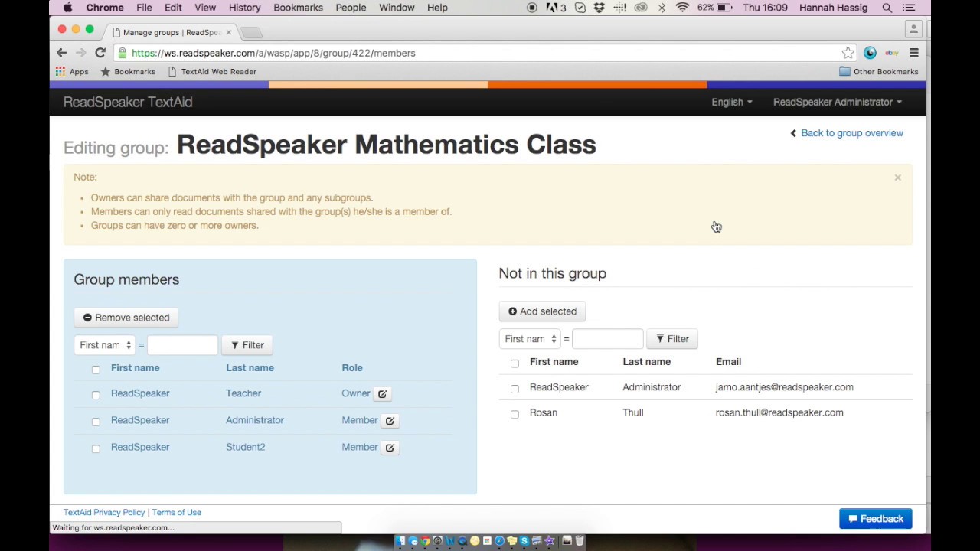The image size is (980, 551).
Task: Open TextAid Privacy Policy link
Action: (x=104, y=512)
